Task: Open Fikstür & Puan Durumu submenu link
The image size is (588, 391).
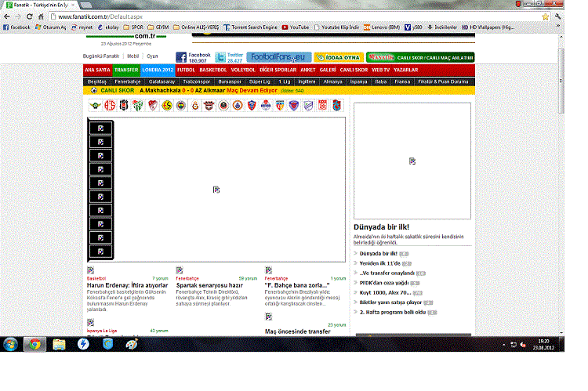Action: coord(443,81)
